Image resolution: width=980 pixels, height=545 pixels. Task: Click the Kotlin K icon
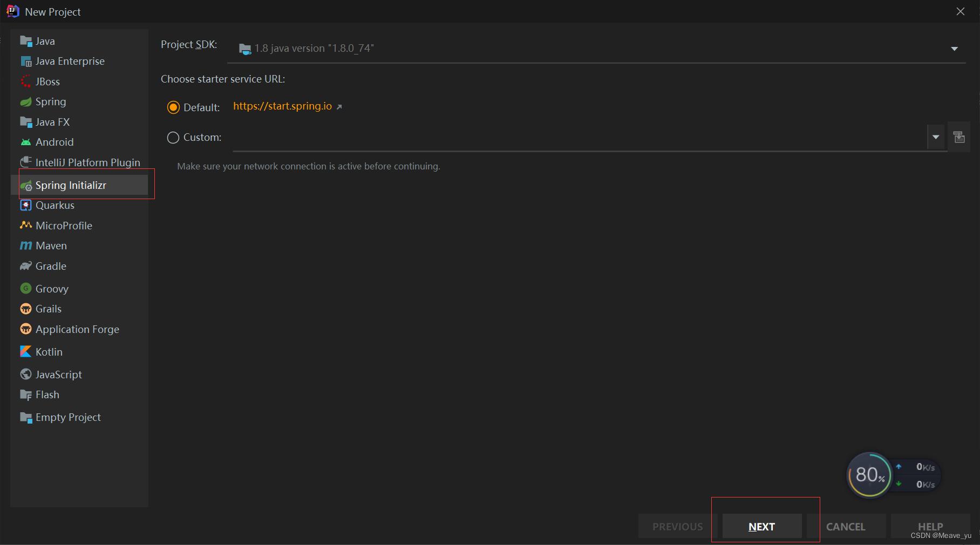click(x=26, y=351)
